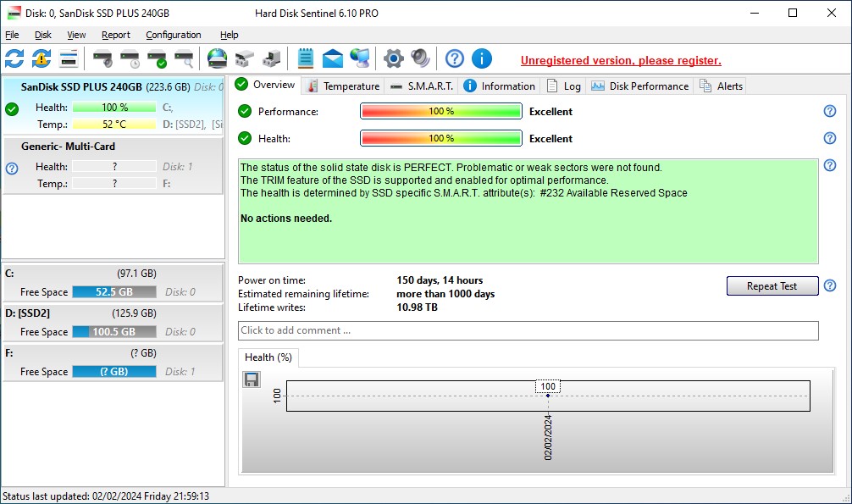
Task: Click the Health bar in the Overview tab
Action: pos(440,138)
